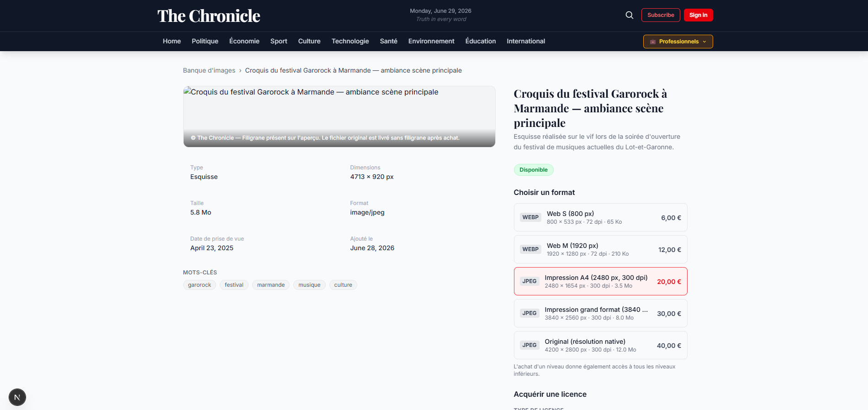Click the current page breadcrumb title
Viewport: 868px width, 410px height.
[354, 70]
